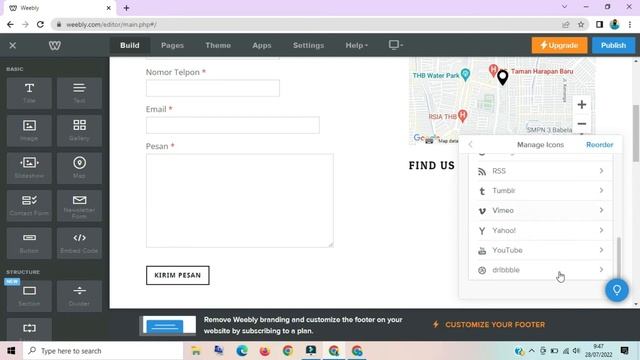Open Microsoft Edge from taskbar
Screen dimensions: 640x360
(242, 351)
